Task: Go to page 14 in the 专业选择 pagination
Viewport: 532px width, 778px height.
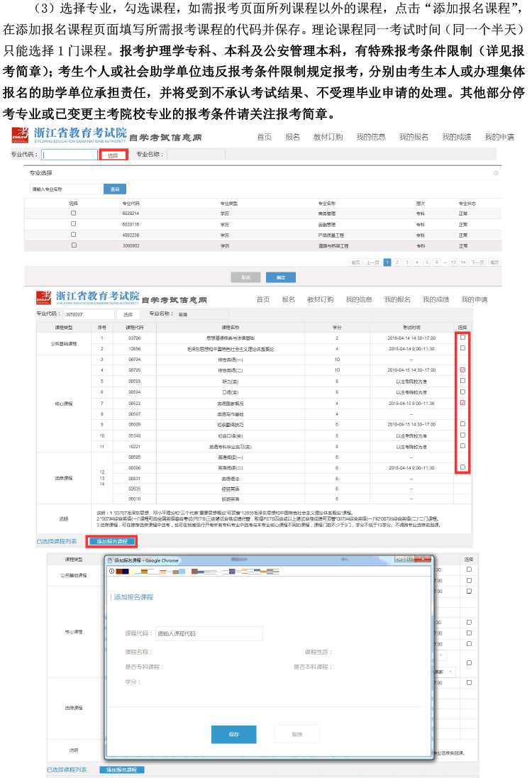Action: coord(463,262)
